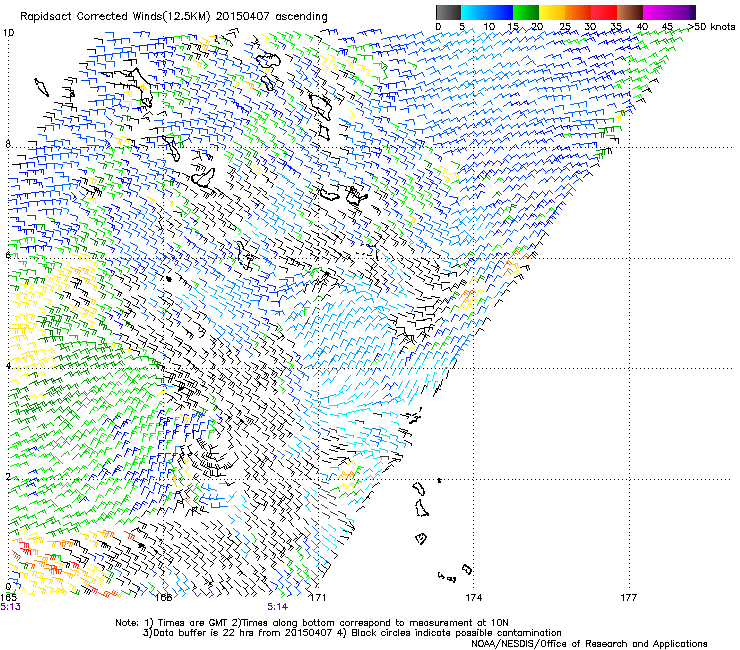The width and height of the screenshot is (740, 650).
Task: Click the note line 'Data buffer is 22 hrs'
Action: point(204,633)
